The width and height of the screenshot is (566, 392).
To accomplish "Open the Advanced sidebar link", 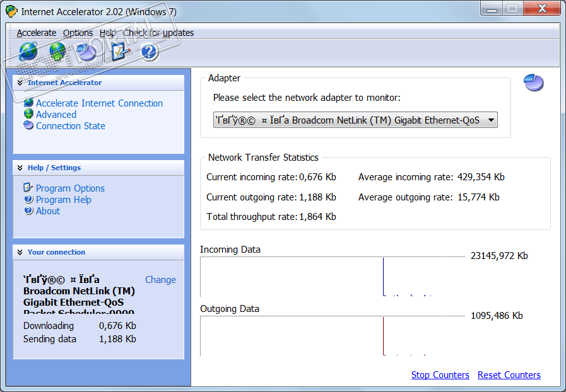I will click(56, 114).
